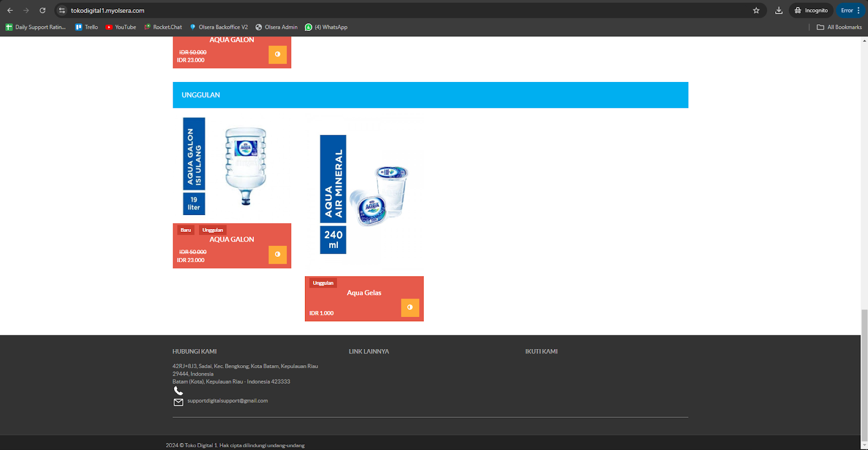Click the phone icon in footer

click(x=178, y=391)
